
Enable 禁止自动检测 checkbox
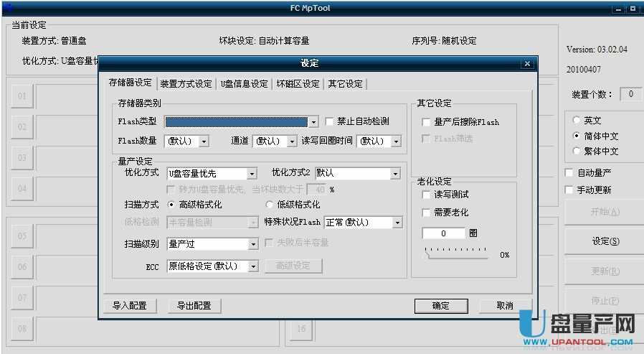[330, 121]
